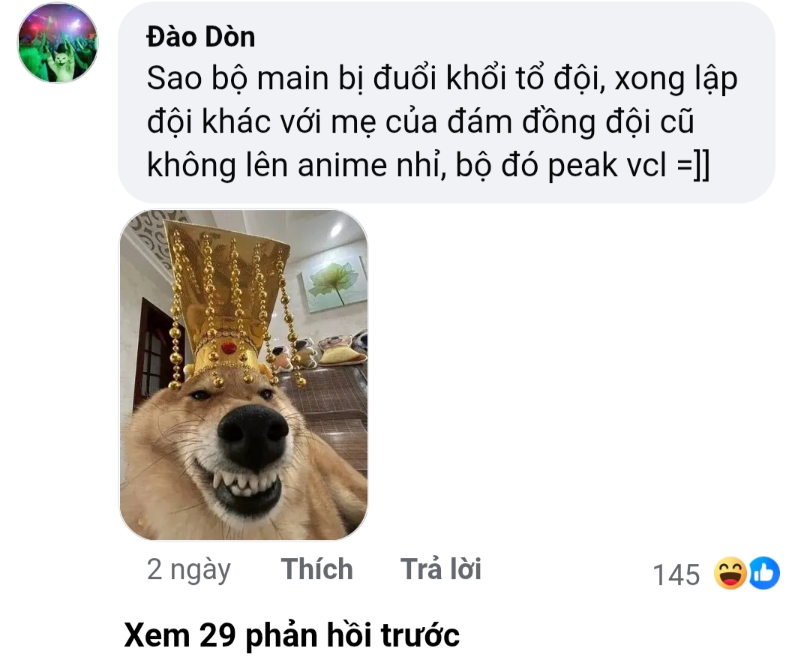Click the blue thumbs-up Like reaction icon
This screenshot has height=672, width=810.
[x=764, y=573]
